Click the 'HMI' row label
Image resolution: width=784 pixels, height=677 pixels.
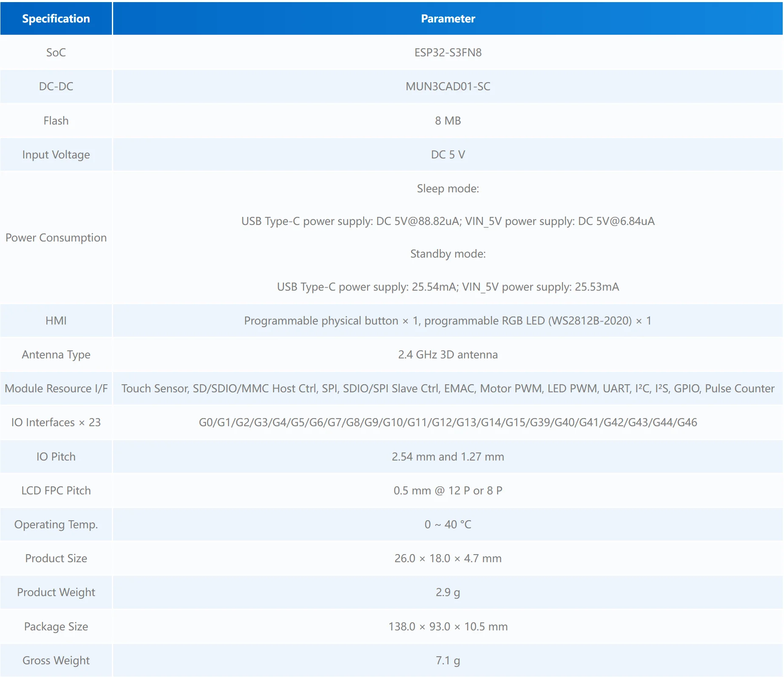tap(56, 321)
